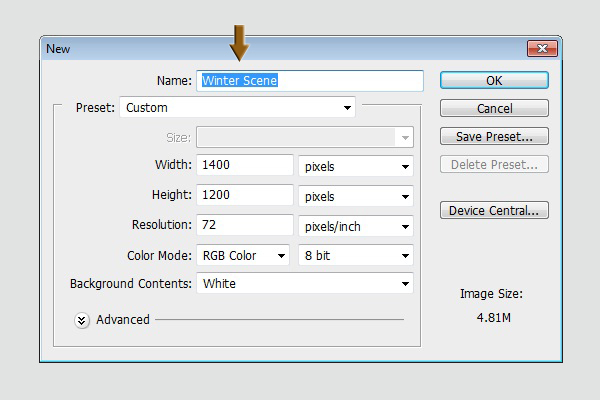600x400 pixels.
Task: Expand the Advanced options chevron icon
Action: 82,320
